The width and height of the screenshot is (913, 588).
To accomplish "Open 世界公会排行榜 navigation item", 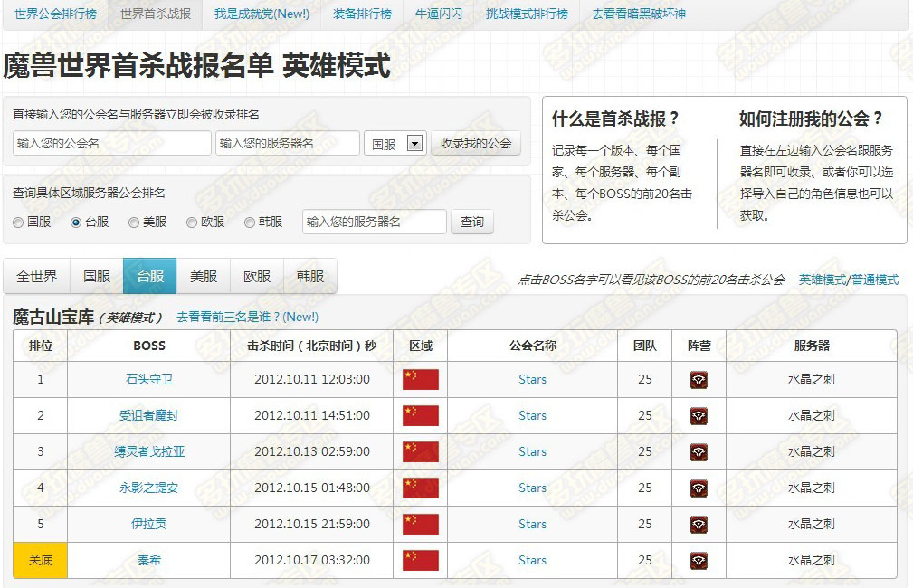I will (x=56, y=14).
